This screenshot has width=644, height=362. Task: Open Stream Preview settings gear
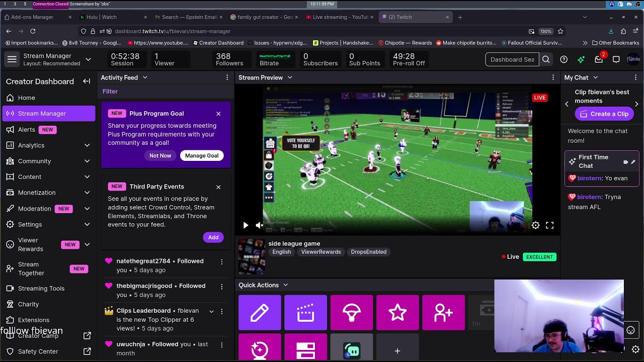[x=536, y=225]
